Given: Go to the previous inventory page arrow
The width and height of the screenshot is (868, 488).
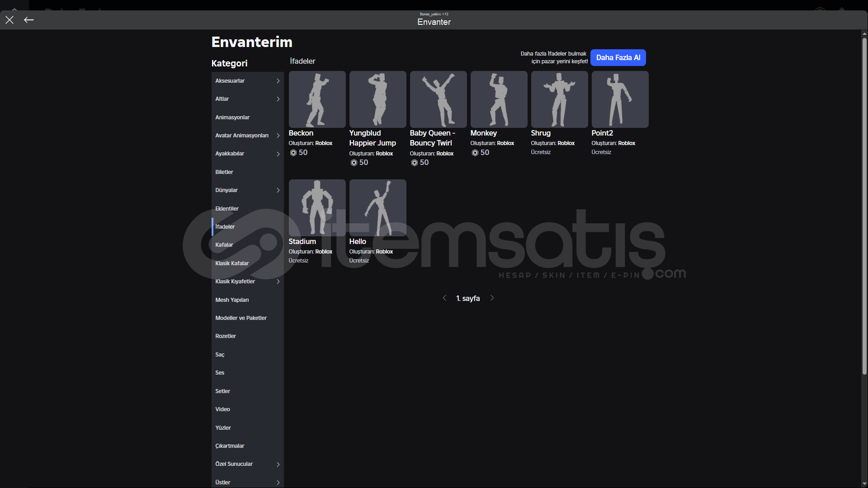Looking at the screenshot, I should pos(444,298).
